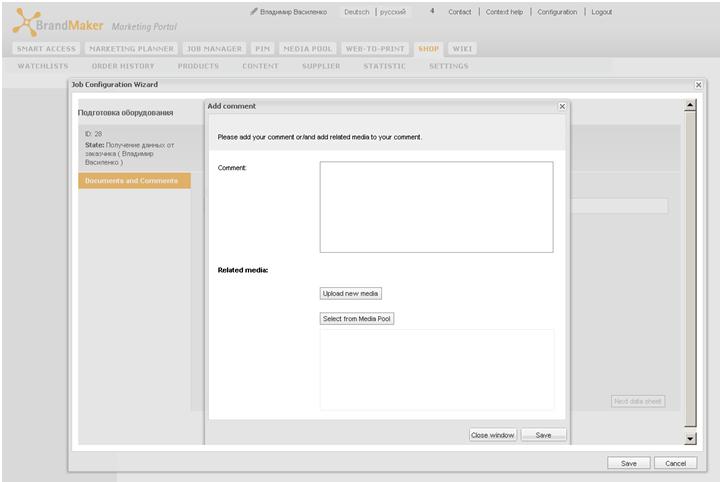Click the wizard's vertical scrollbar track
720x482 pixels.
(x=690, y=269)
